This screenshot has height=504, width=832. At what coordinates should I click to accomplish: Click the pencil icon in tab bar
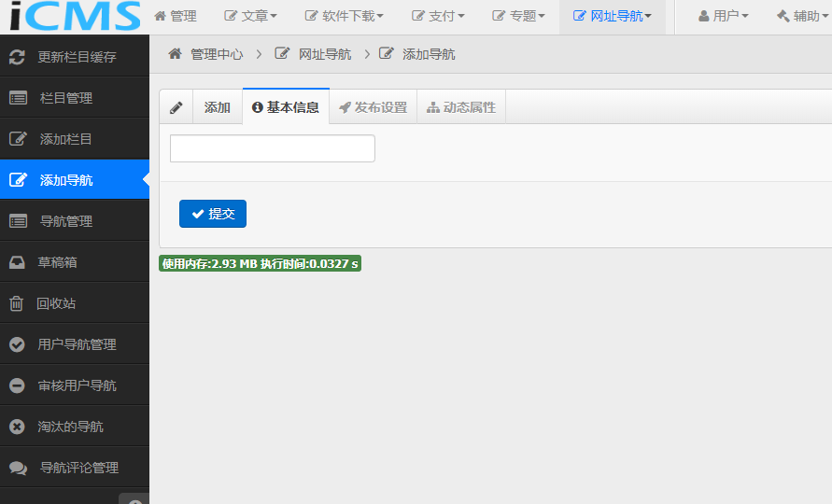(176, 107)
